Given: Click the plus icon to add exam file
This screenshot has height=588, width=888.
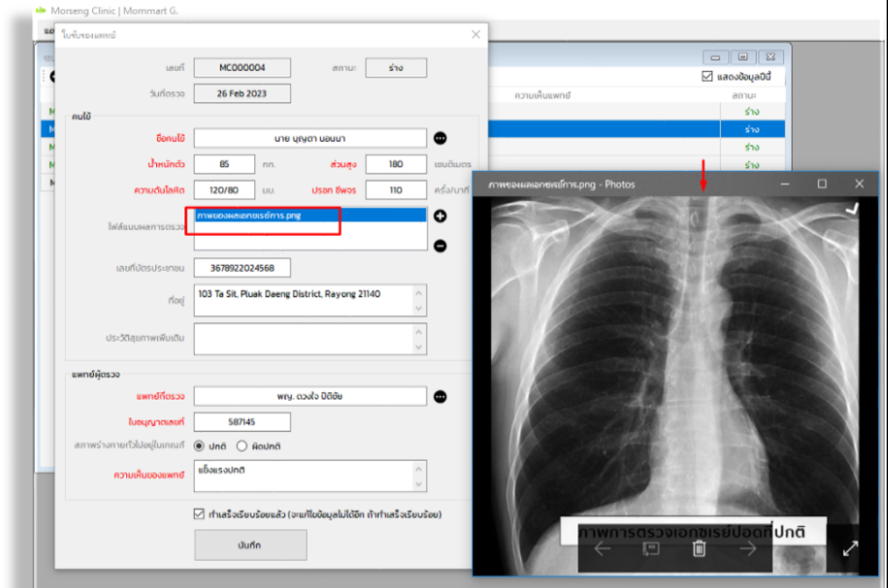Looking at the screenshot, I should click(x=440, y=215).
